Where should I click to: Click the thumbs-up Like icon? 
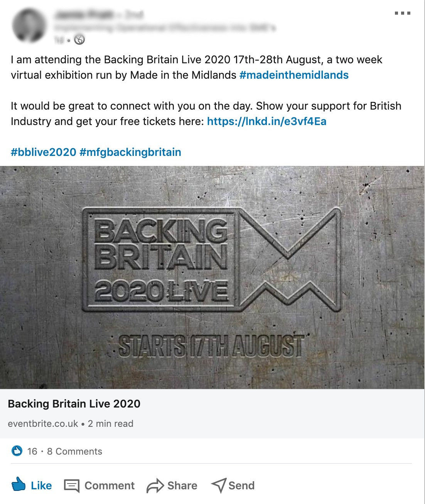click(18, 484)
